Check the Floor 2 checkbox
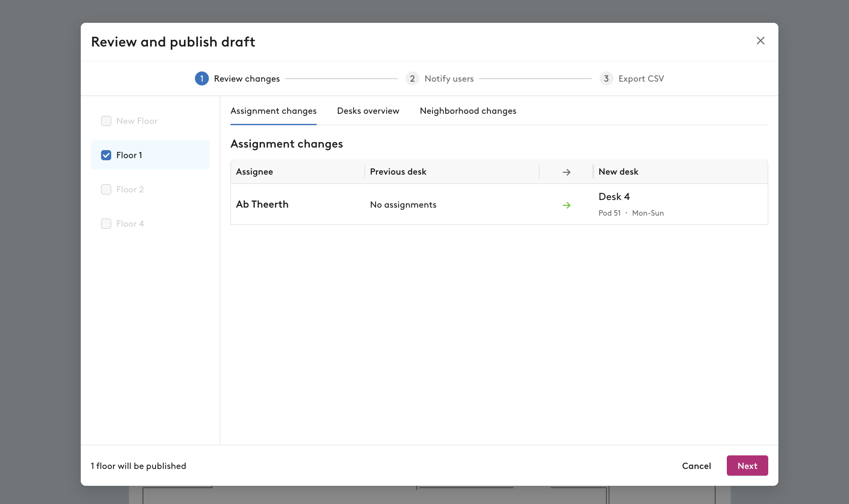The width and height of the screenshot is (849, 504). coord(106,189)
